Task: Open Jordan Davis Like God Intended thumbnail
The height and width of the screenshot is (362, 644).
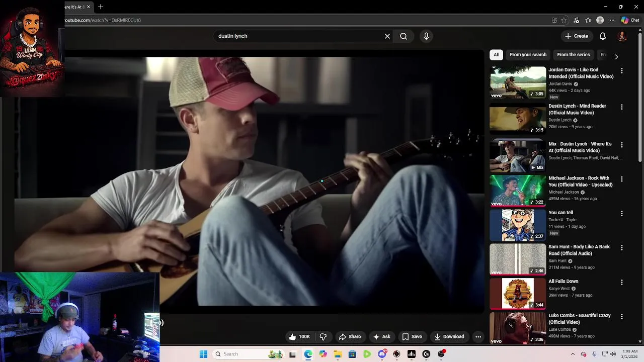Action: tap(518, 82)
